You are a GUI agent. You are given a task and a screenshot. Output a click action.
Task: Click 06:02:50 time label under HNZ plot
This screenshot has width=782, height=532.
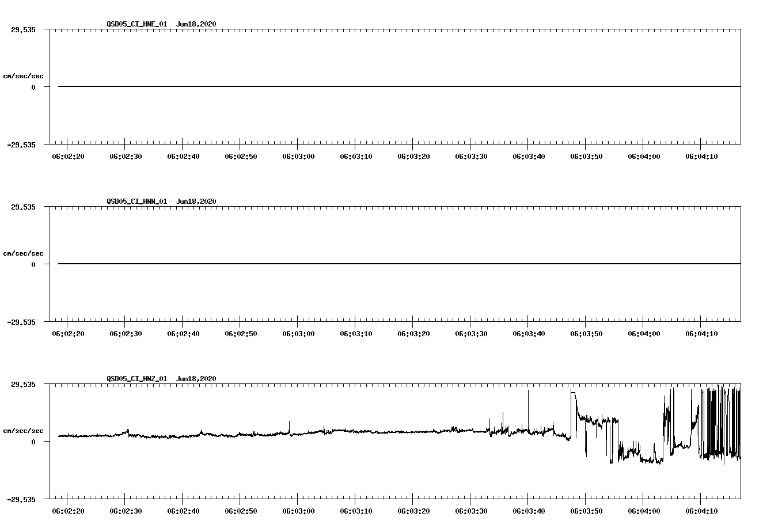coord(241,511)
